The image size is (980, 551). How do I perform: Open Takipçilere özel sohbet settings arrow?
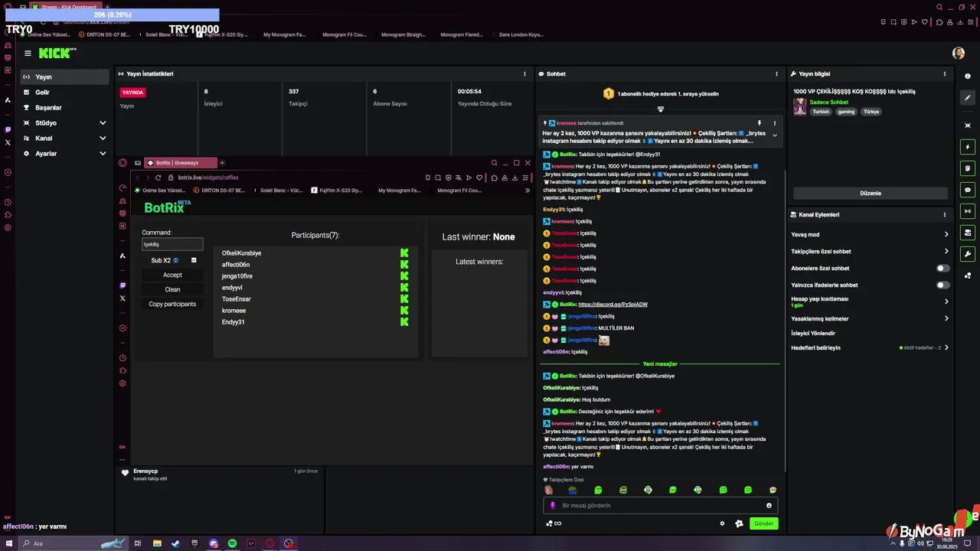point(946,252)
